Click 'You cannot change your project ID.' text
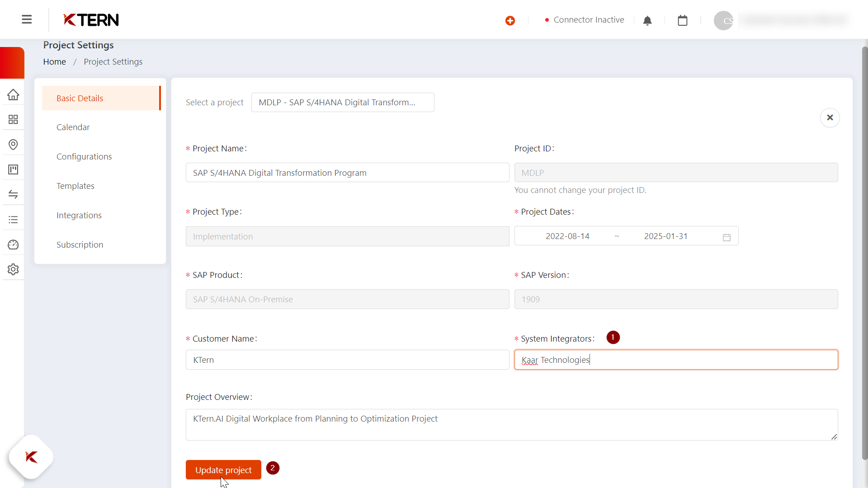 tap(580, 190)
